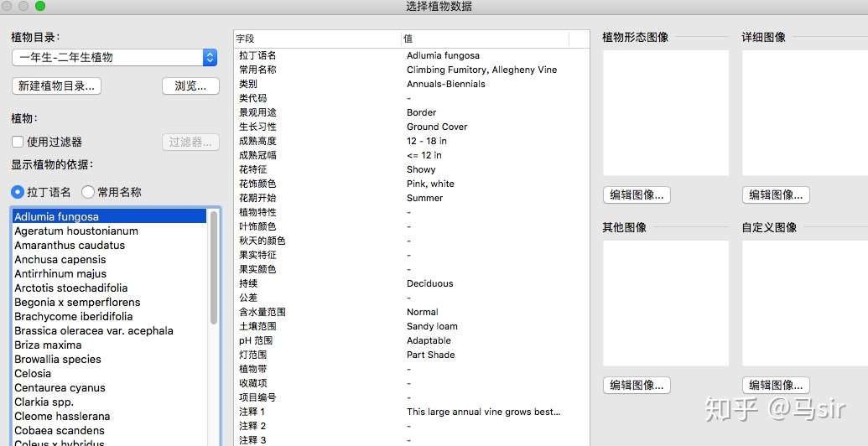This screenshot has height=446, width=868.
Task: Click the 其他图像 image preview box
Action: point(666,303)
